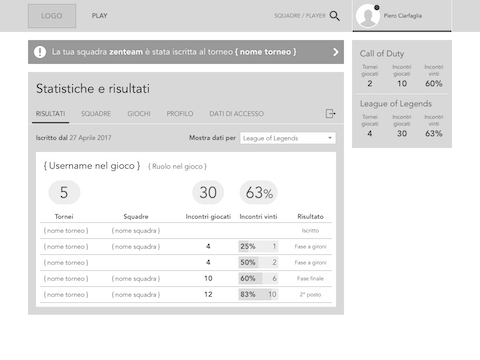Image resolution: width=480 pixels, height=360 pixels.
Task: Click the Iscritto result cell
Action: click(310, 231)
